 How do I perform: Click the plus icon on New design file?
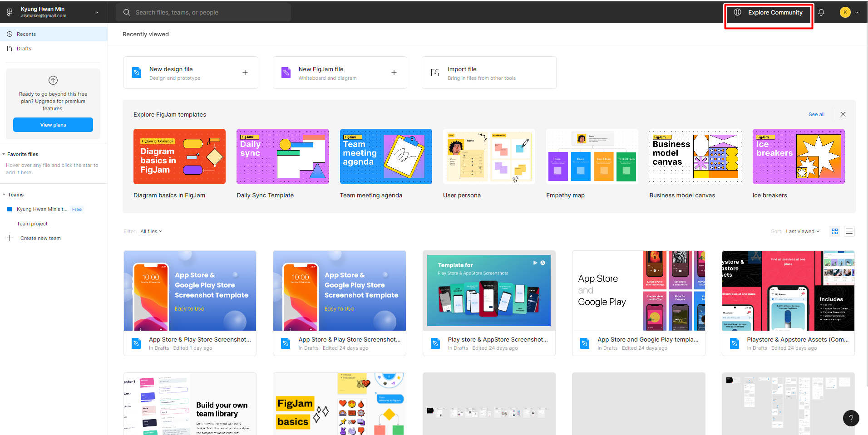(245, 73)
